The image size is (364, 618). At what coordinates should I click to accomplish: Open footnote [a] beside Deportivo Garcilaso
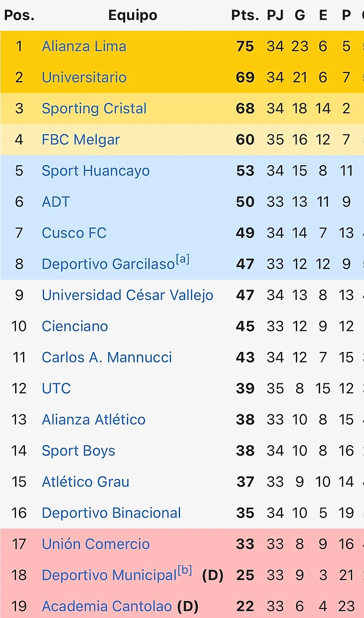point(182,260)
